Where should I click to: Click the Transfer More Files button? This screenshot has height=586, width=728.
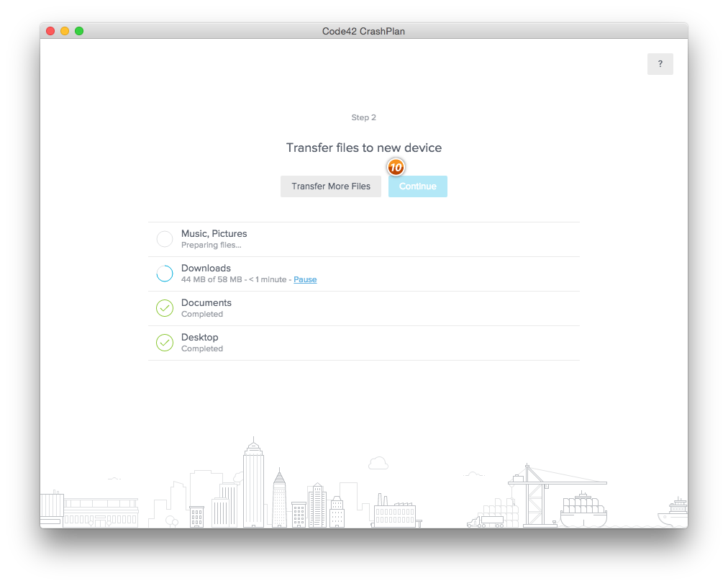331,186
